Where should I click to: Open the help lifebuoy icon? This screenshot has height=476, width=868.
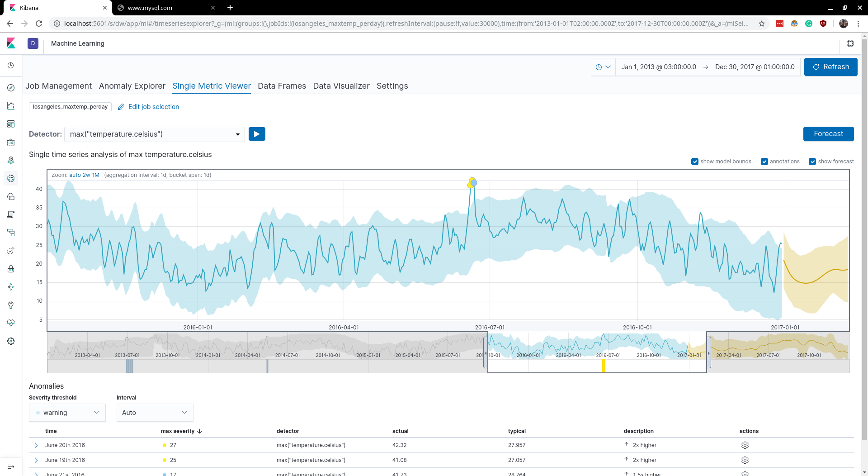(850, 43)
